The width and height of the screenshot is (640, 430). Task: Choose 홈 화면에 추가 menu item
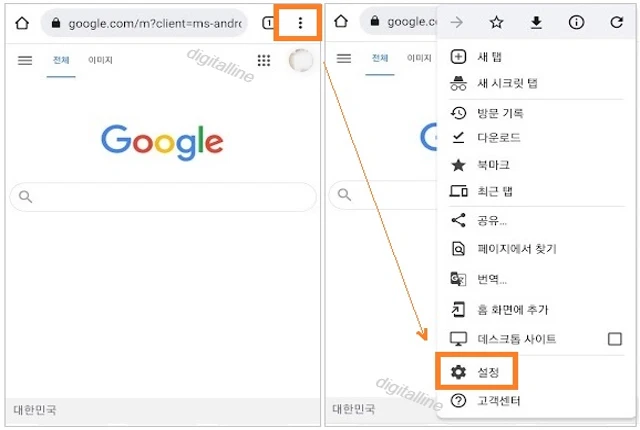[x=536, y=310]
